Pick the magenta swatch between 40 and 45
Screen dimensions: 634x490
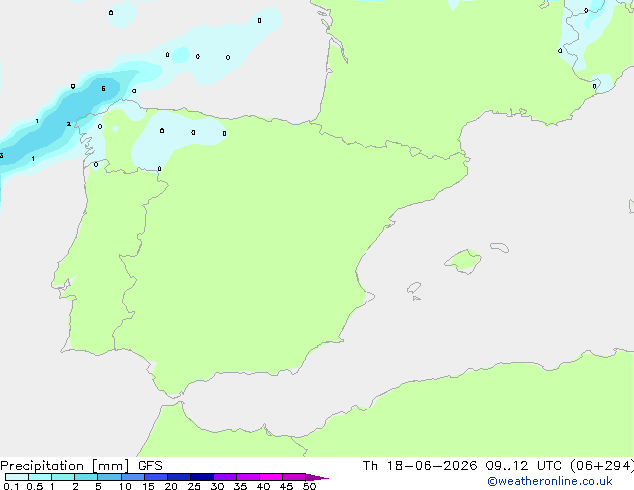[271, 477]
